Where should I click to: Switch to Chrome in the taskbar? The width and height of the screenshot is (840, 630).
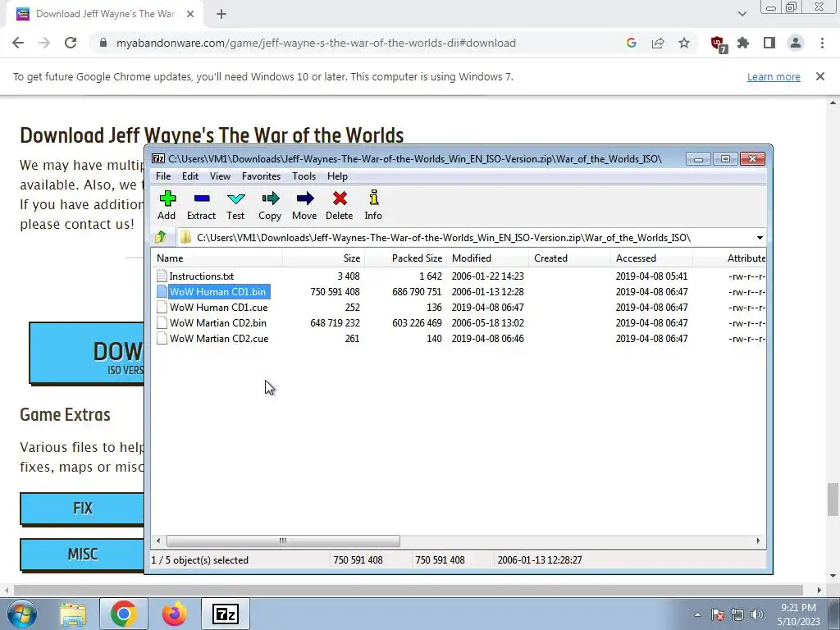click(123, 614)
